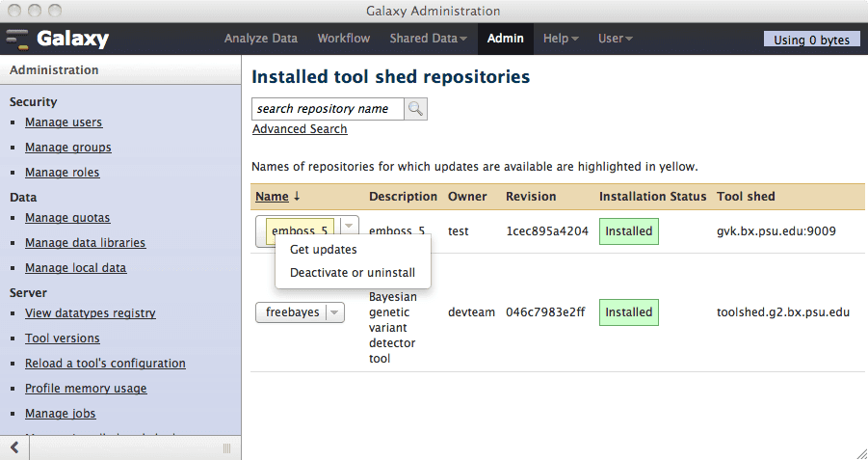Click the magnifier search icon
868x460 pixels.
tap(415, 109)
